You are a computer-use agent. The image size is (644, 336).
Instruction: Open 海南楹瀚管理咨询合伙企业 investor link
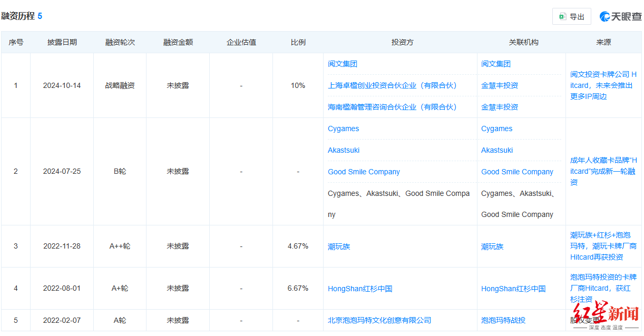392,107
